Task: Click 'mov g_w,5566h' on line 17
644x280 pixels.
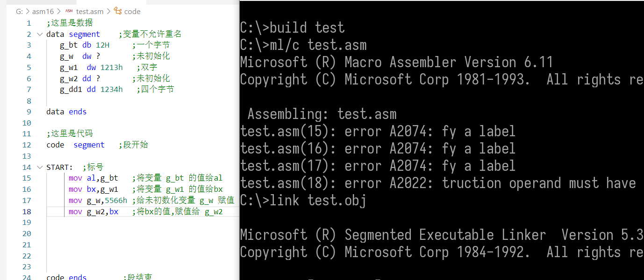Action: tap(97, 200)
